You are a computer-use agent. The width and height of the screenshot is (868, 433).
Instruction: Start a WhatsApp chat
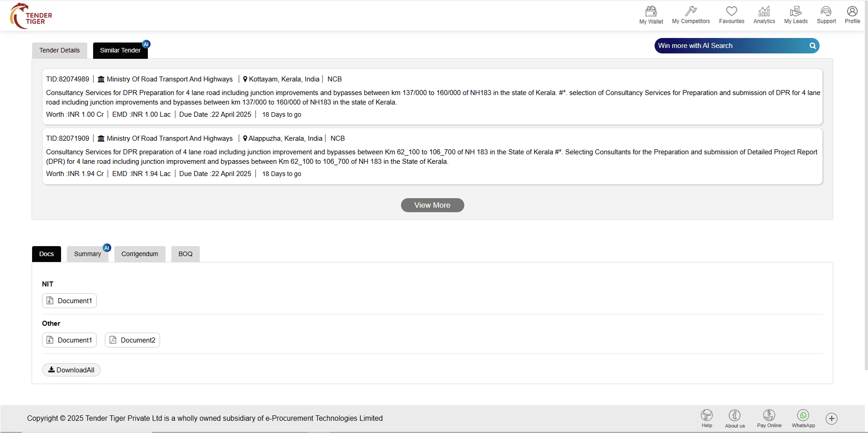point(803,415)
